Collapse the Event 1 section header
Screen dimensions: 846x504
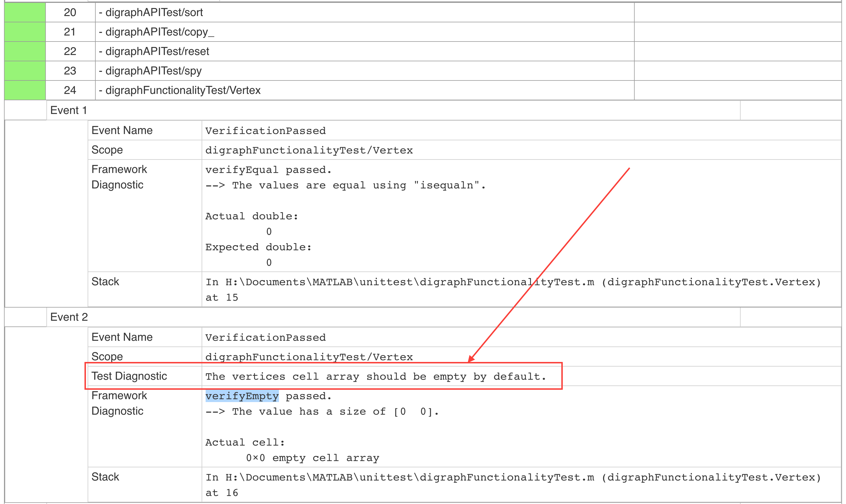(69, 110)
